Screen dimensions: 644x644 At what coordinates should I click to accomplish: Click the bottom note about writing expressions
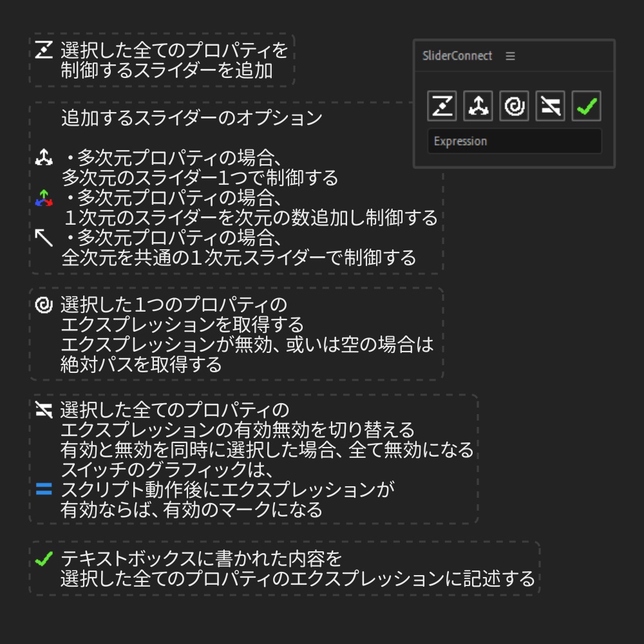click(x=283, y=567)
